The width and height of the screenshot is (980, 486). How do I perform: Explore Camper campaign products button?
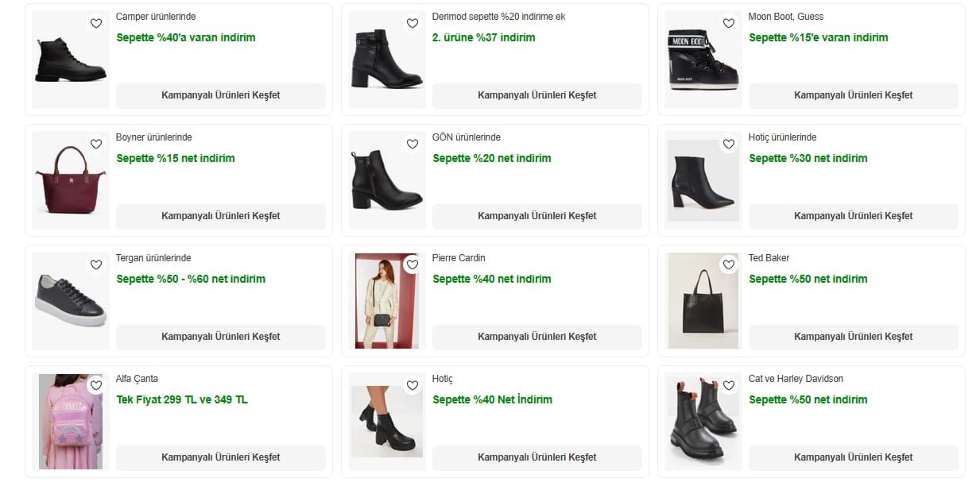click(x=220, y=95)
